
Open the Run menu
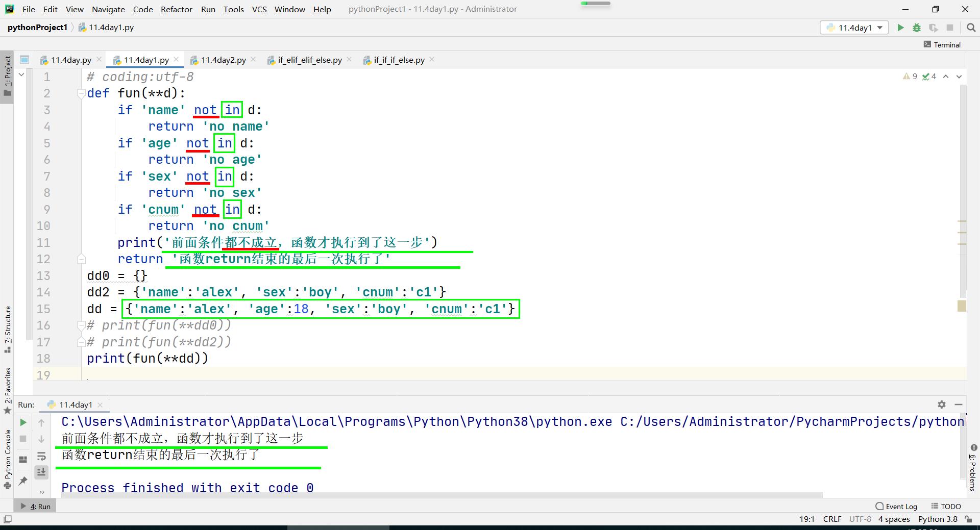(x=208, y=9)
